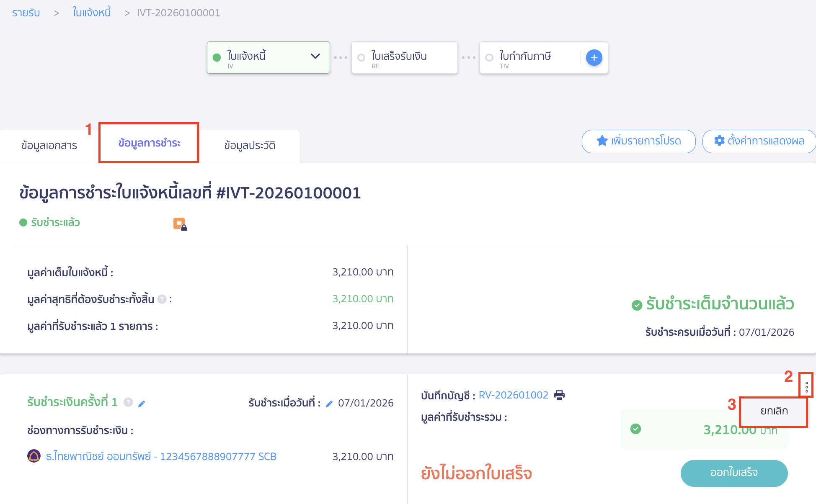Click the plus button on the ใบกำกับภาษี step

pos(594,57)
